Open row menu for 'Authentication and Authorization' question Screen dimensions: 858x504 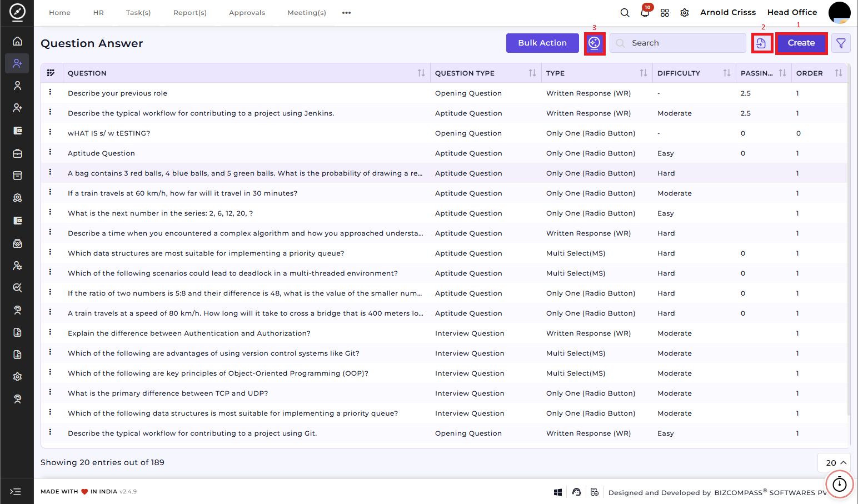point(50,332)
